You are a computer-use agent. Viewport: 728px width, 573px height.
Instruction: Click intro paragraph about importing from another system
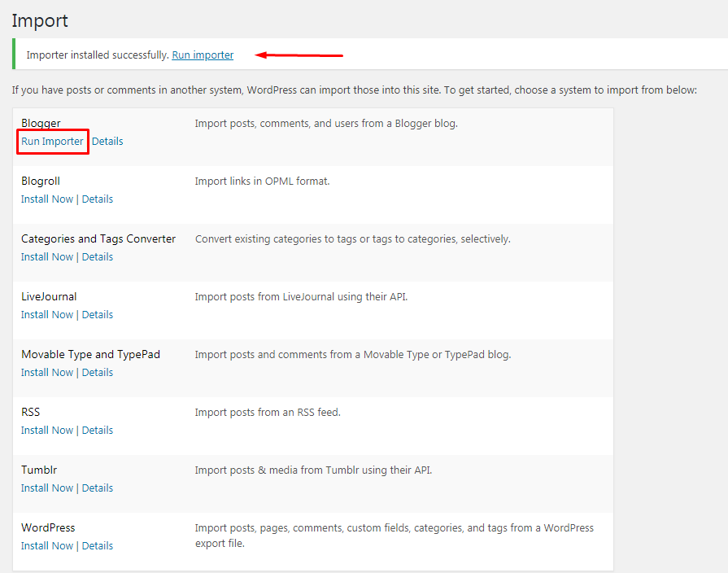pos(355,90)
